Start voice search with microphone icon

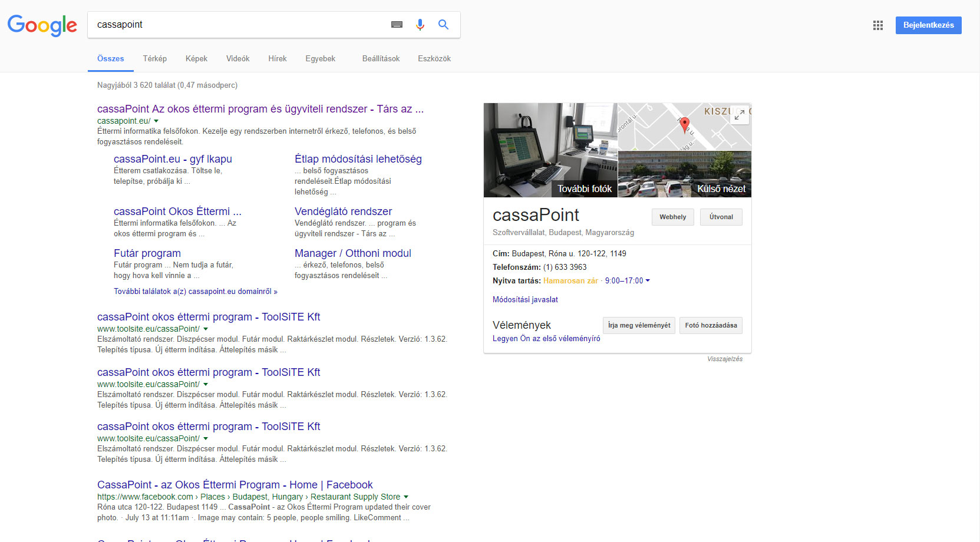(x=420, y=25)
